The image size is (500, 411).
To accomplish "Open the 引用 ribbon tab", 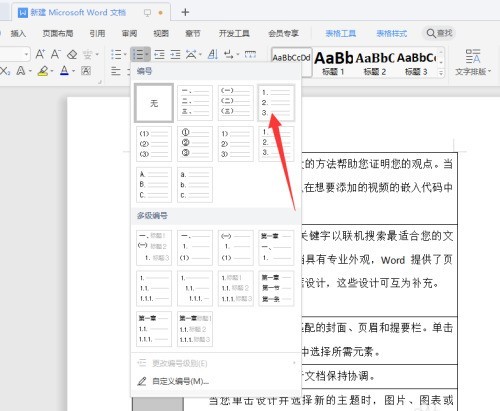I will (97, 33).
